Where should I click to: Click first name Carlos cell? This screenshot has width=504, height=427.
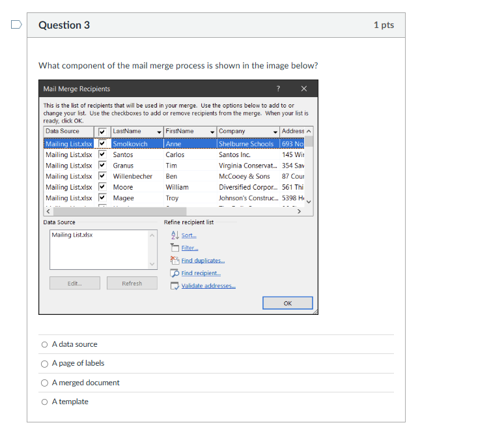pyautogui.click(x=190, y=155)
